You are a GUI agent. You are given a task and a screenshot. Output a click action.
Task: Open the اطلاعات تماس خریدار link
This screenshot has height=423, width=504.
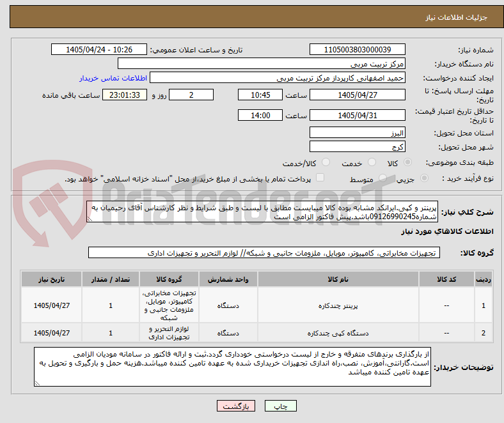(113, 78)
